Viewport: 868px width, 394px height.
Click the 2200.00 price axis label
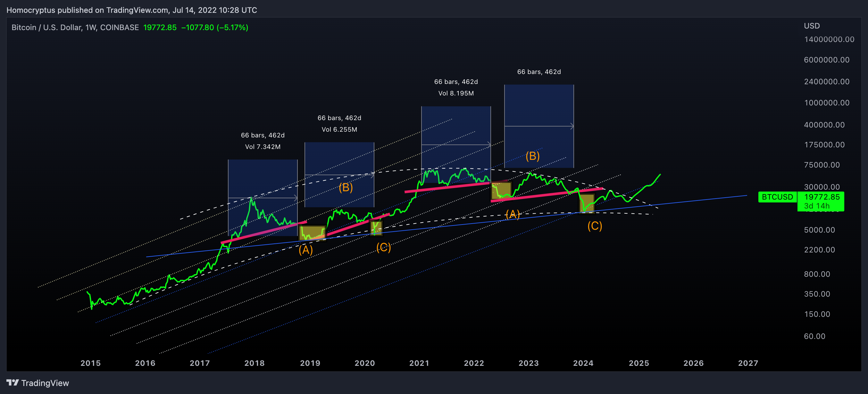tap(820, 250)
